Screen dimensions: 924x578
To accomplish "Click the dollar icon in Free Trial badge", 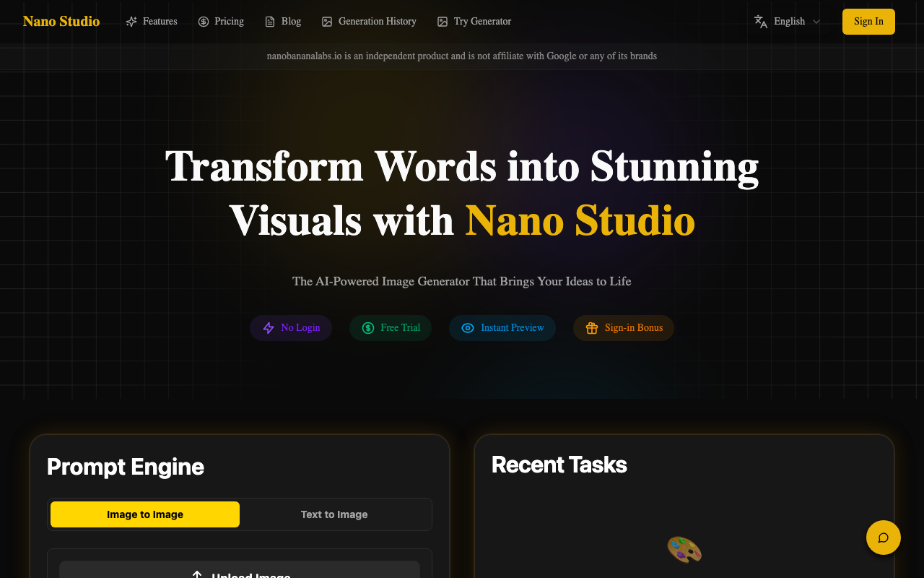I will [x=368, y=328].
